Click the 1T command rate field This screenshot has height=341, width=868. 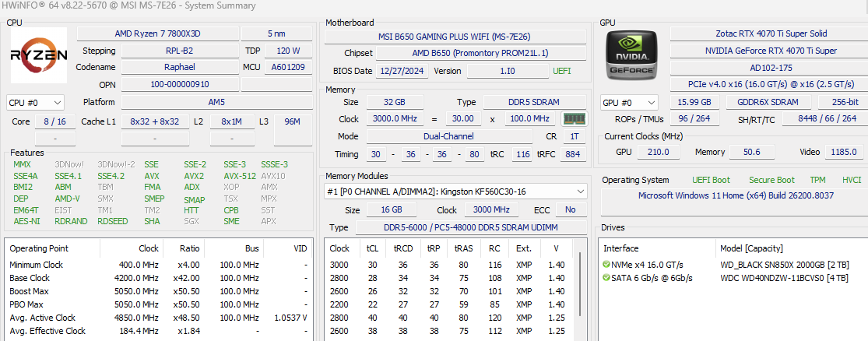click(x=575, y=136)
